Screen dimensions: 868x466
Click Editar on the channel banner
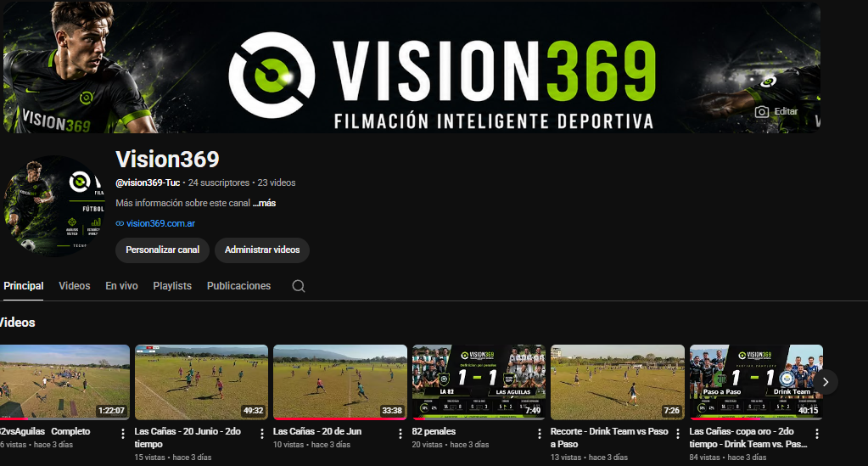786,111
